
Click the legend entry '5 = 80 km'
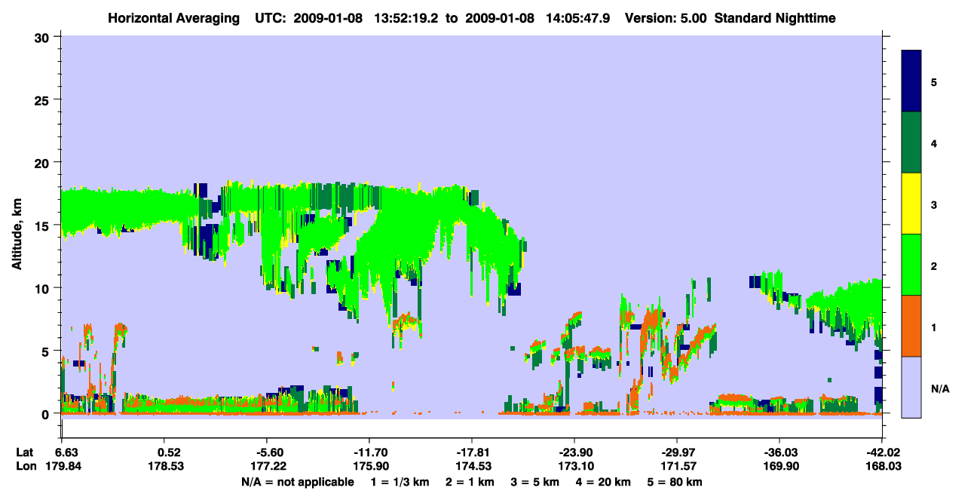tap(675, 482)
